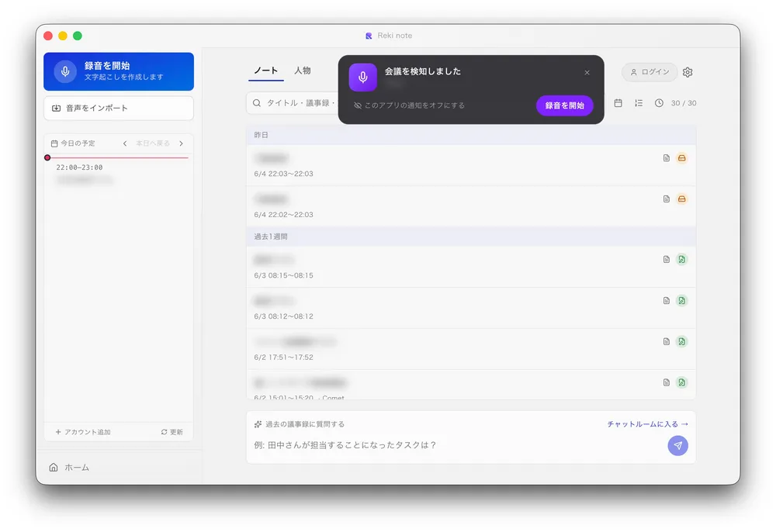The height and width of the screenshot is (532, 776).
Task: Click the 30 / 30 counter
Action: (684, 103)
